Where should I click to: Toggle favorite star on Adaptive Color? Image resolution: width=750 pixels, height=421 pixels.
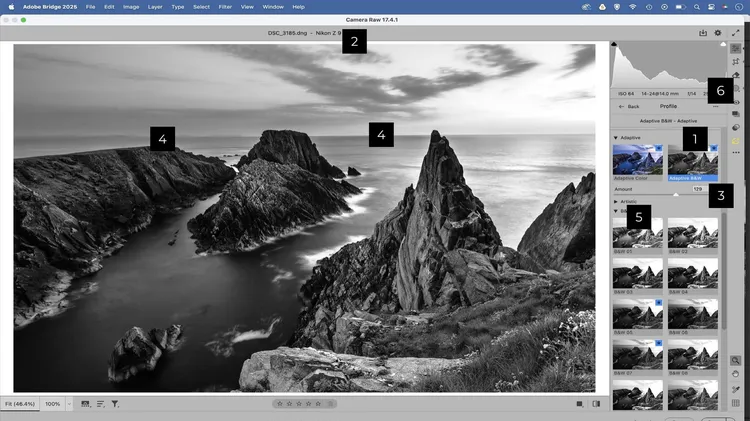click(658, 147)
